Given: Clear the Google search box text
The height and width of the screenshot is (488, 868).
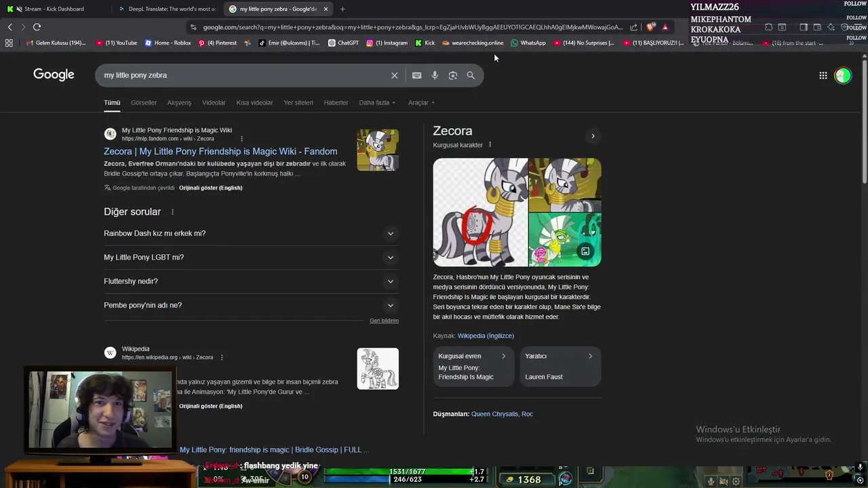Looking at the screenshot, I should (394, 75).
